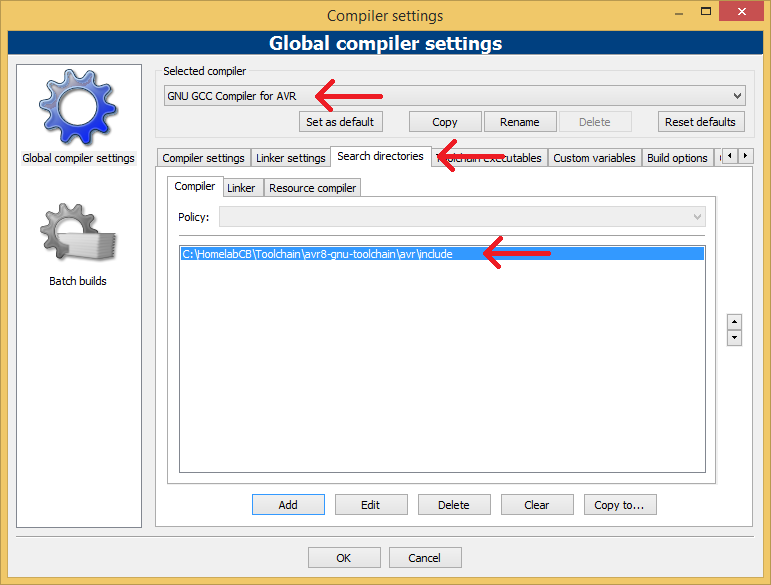Select the Custom variables tab

click(x=594, y=158)
